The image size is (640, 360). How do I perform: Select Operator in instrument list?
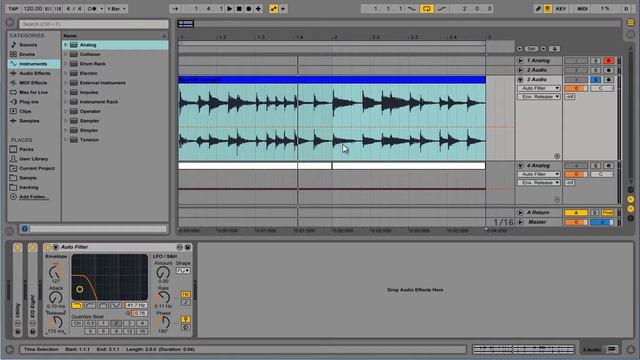coord(90,111)
